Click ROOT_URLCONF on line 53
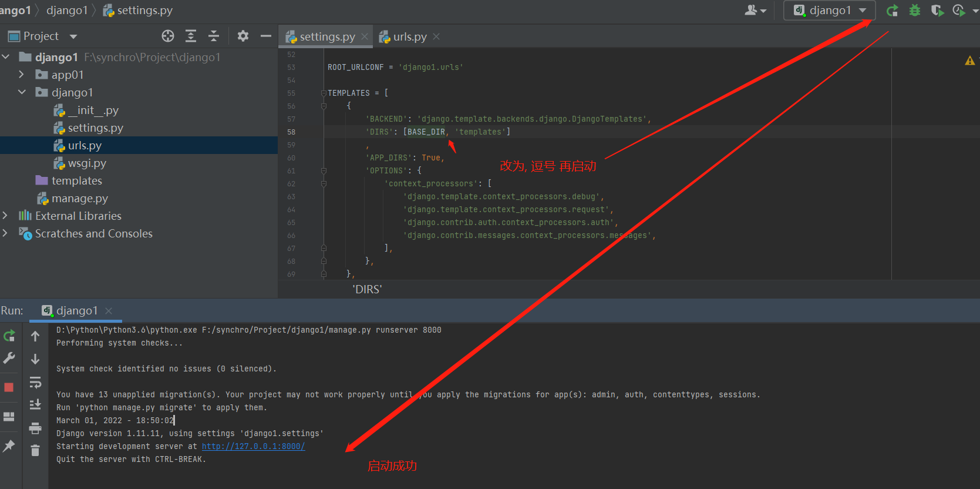The image size is (980, 489). (355, 67)
